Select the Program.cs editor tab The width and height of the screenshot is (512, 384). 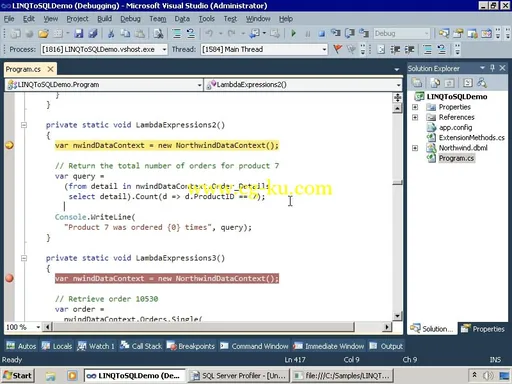click(x=23, y=69)
